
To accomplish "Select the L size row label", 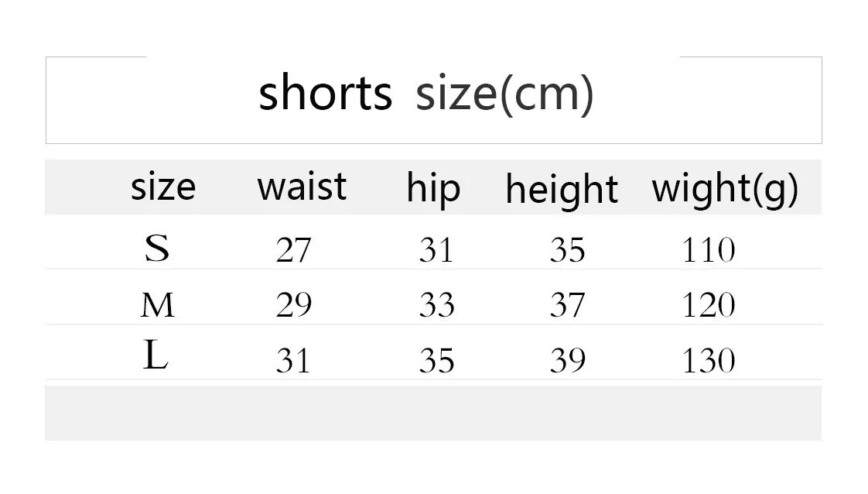I will click(x=155, y=355).
